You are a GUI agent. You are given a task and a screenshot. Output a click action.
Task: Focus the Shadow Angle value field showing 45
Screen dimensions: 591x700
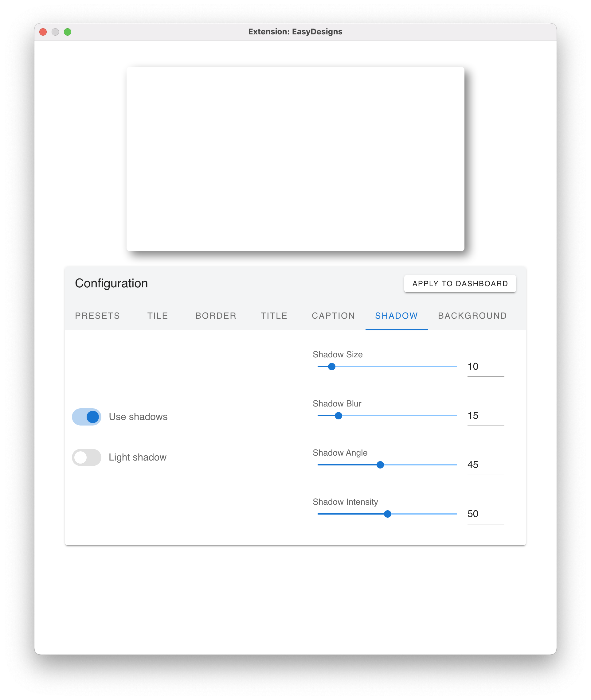486,465
